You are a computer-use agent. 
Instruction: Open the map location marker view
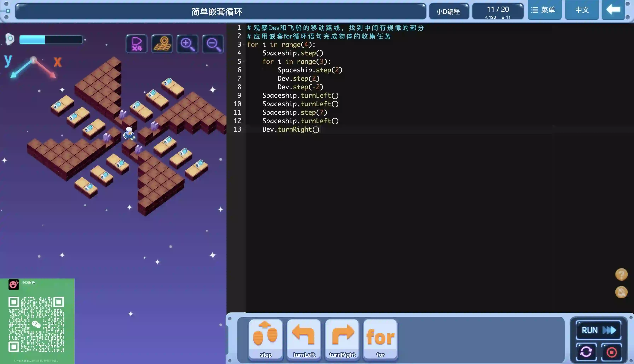point(162,44)
